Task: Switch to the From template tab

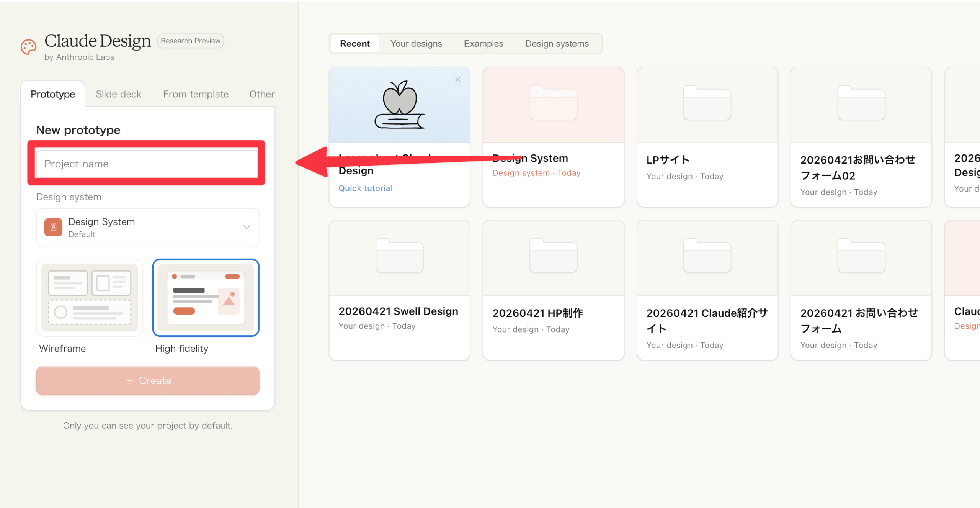Action: coord(196,94)
